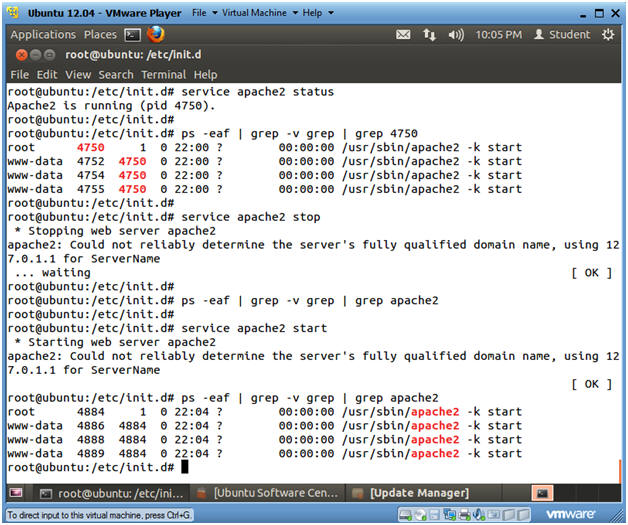
Task: Click the 'service apache2 start' command
Action: pyautogui.click(x=254, y=328)
